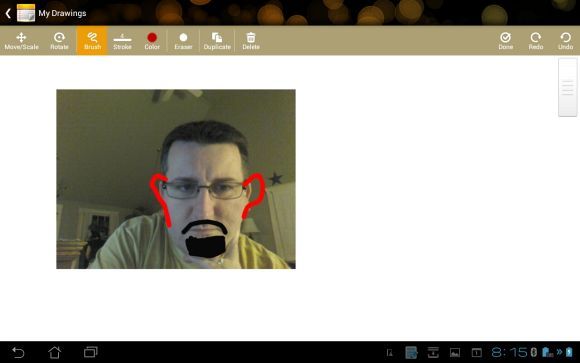The width and height of the screenshot is (580, 363).
Task: Duplicate the selected drawing
Action: 217,41
